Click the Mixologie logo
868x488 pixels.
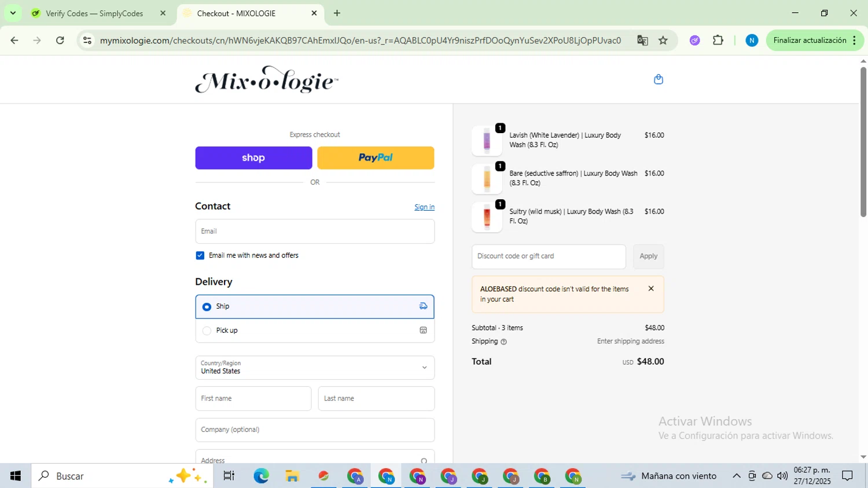[266, 79]
